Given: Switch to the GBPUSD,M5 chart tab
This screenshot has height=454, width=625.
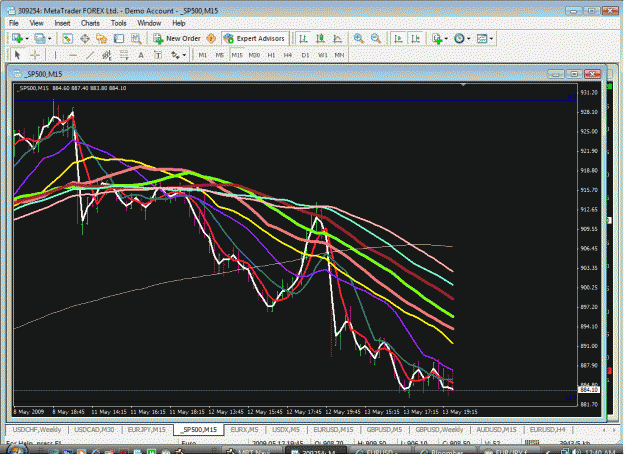Looking at the screenshot, I should click(384, 430).
